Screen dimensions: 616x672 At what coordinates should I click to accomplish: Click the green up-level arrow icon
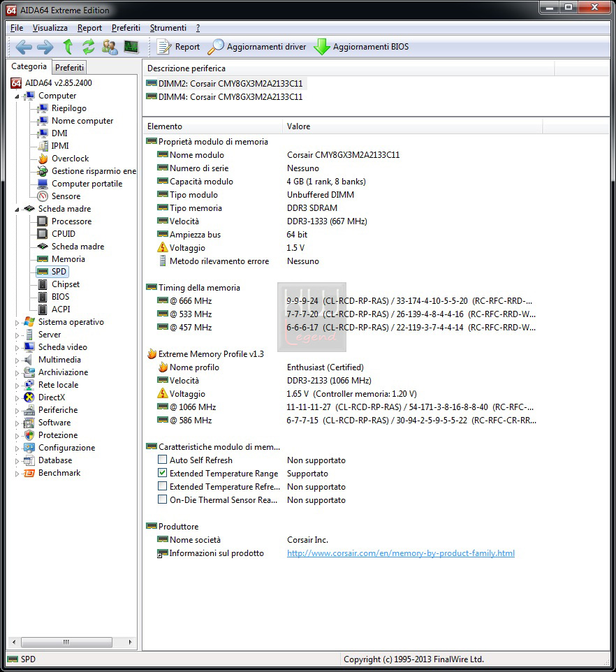click(68, 47)
